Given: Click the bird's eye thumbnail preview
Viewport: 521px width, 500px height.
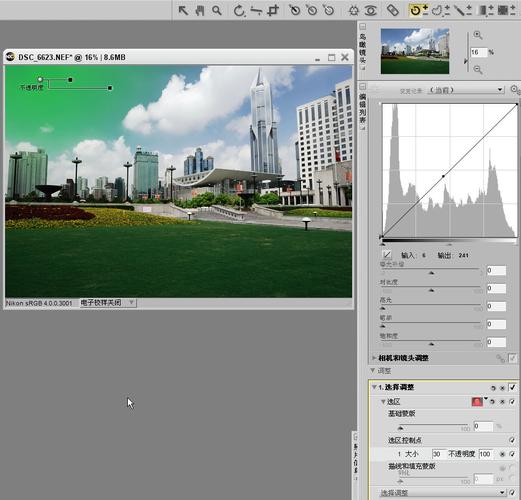Looking at the screenshot, I should 415,51.
